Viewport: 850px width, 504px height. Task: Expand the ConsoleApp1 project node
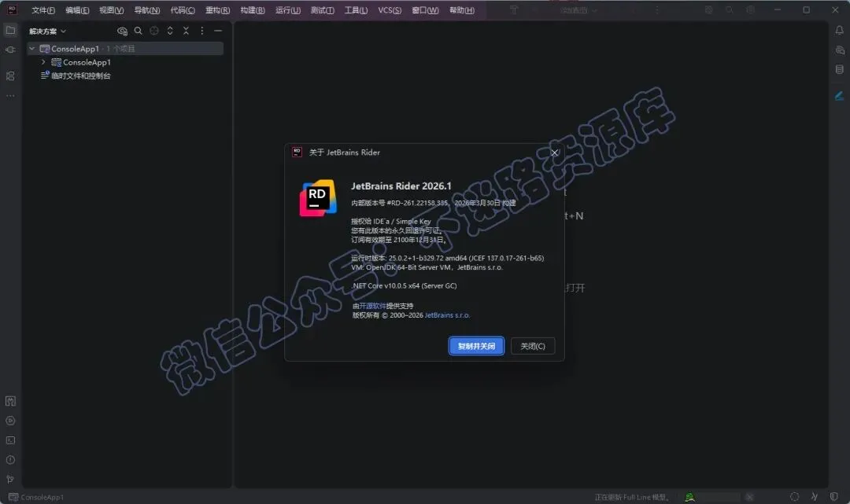tap(43, 62)
